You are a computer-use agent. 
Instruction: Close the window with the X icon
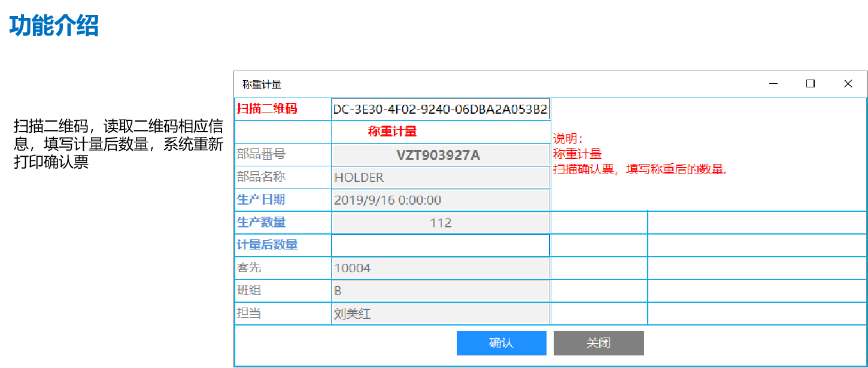(x=848, y=84)
